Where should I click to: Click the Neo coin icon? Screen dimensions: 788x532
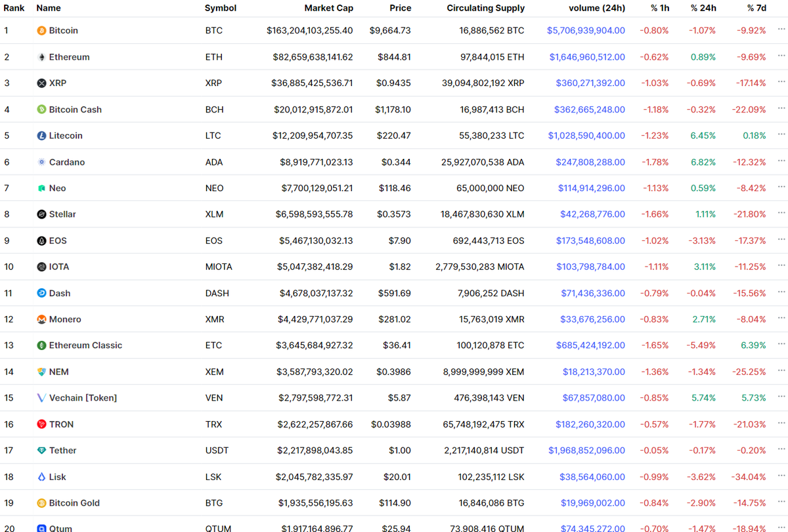coord(41,188)
